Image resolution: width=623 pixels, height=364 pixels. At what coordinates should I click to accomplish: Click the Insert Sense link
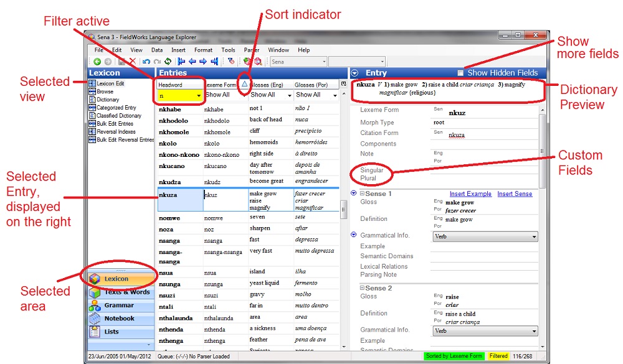[x=515, y=194]
